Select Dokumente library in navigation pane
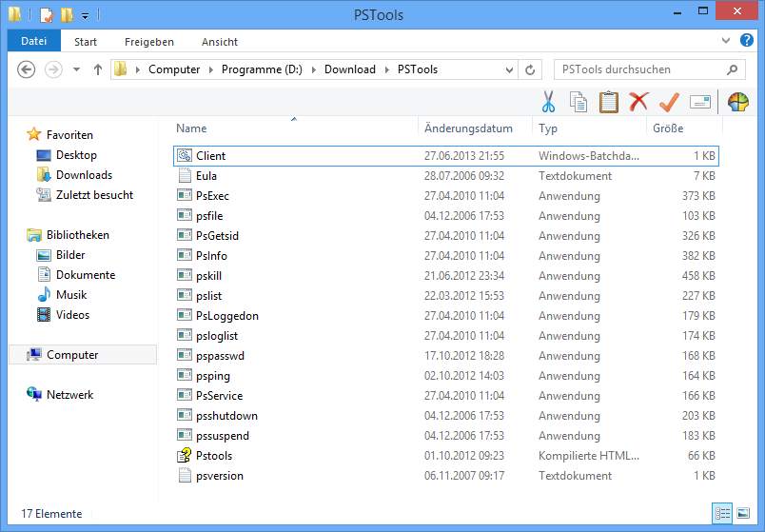Viewport: 765px width, 532px height. click(86, 275)
